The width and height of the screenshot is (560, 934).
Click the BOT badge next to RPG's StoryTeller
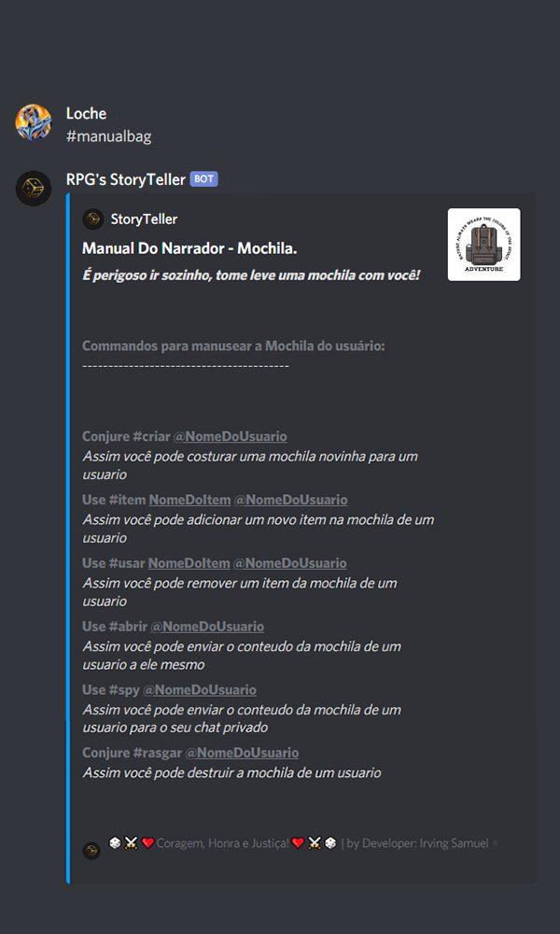(204, 178)
